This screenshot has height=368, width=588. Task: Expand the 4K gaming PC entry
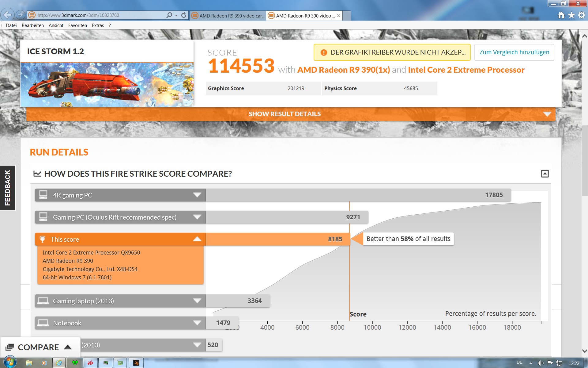(x=197, y=195)
